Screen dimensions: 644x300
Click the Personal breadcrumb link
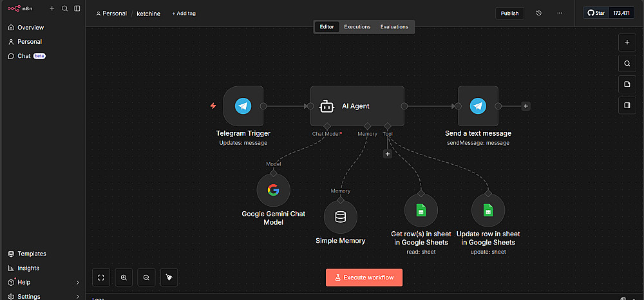[111, 14]
